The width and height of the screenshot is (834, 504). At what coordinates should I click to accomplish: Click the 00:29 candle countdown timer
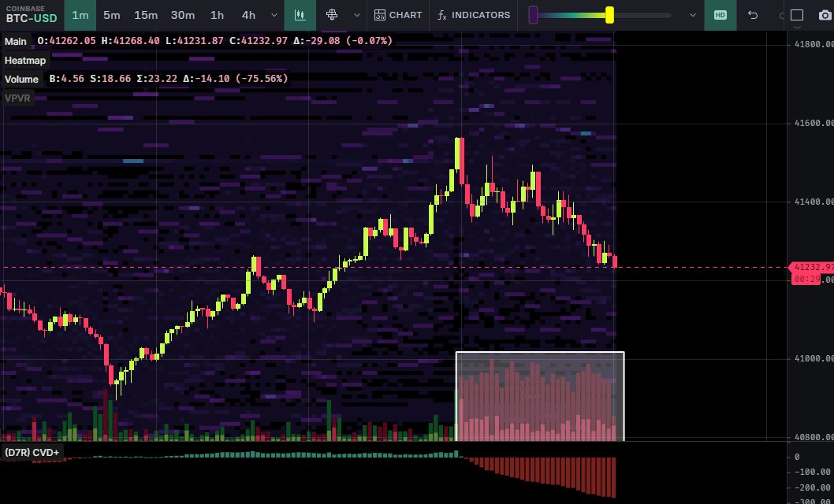(x=806, y=279)
